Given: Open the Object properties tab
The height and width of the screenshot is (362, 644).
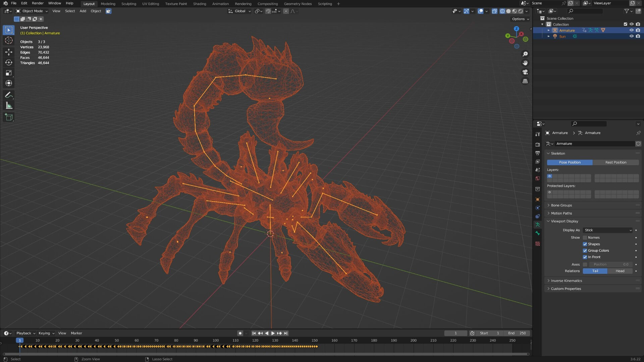Looking at the screenshot, I should pos(538,199).
